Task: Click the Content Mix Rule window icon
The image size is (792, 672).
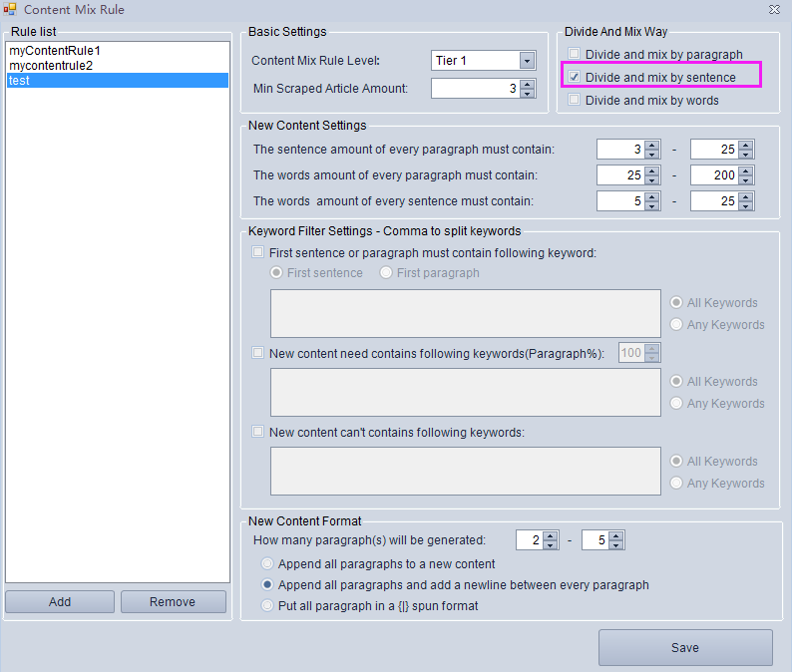Action: click(x=10, y=9)
